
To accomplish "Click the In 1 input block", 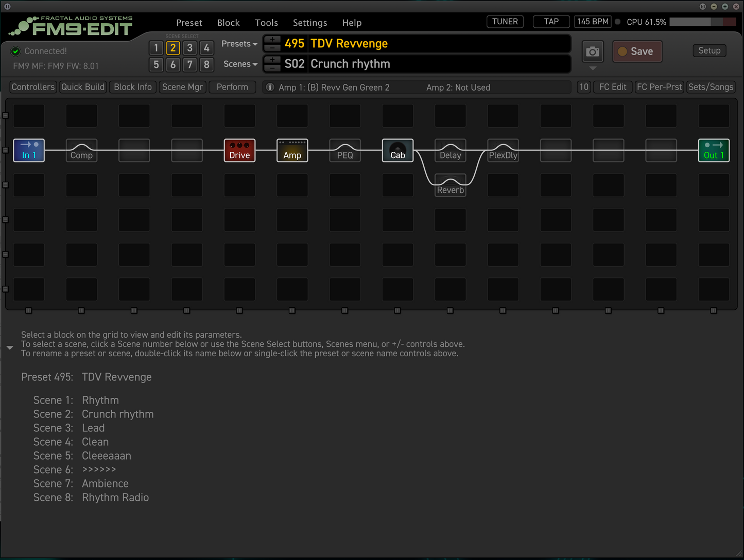I will coord(29,150).
